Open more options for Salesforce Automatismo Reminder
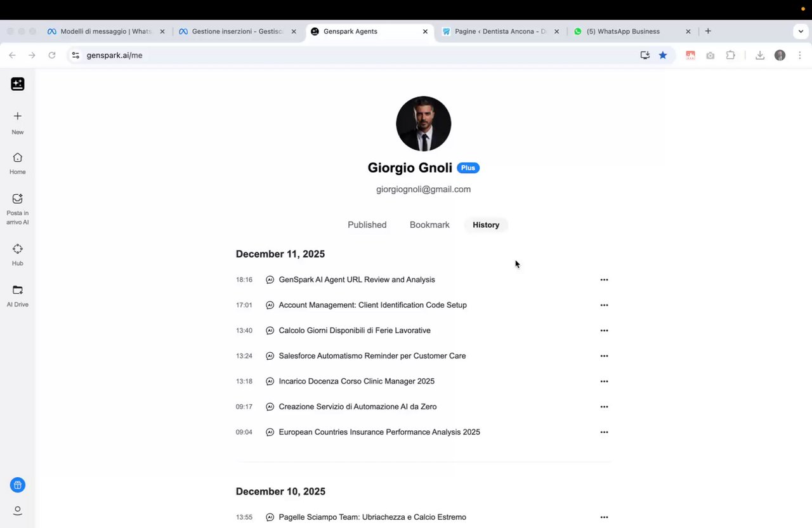The image size is (812, 528). coord(604,356)
